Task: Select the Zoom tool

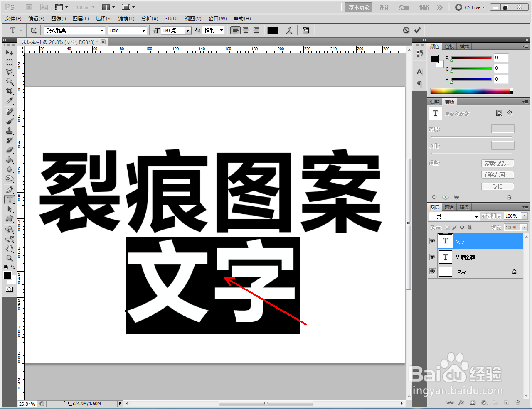Action: coord(9,259)
